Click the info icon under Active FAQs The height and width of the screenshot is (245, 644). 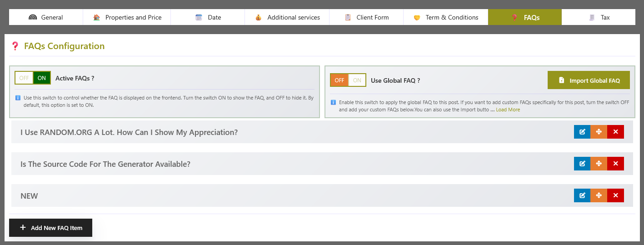pyautogui.click(x=18, y=98)
